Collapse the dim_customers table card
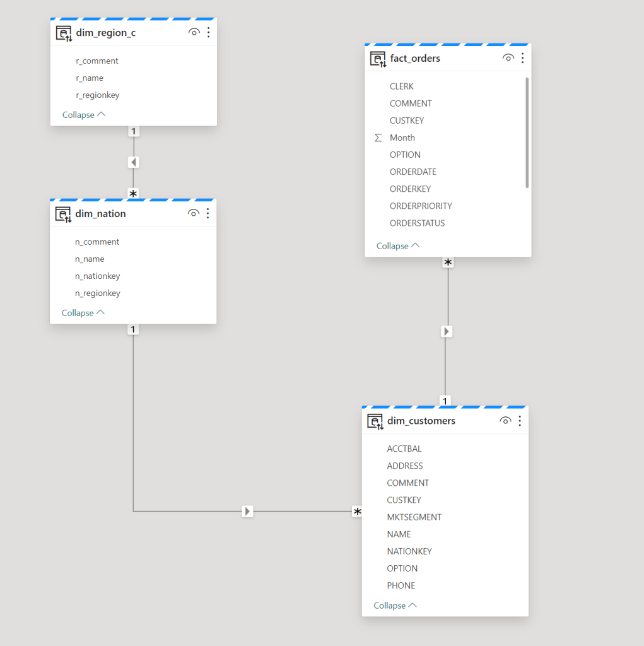This screenshot has width=644, height=646. point(395,606)
